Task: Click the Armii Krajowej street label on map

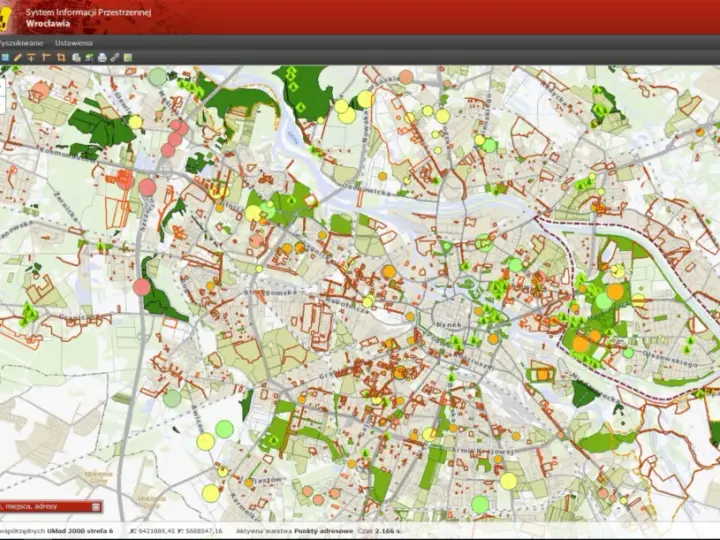Action: click(x=483, y=450)
